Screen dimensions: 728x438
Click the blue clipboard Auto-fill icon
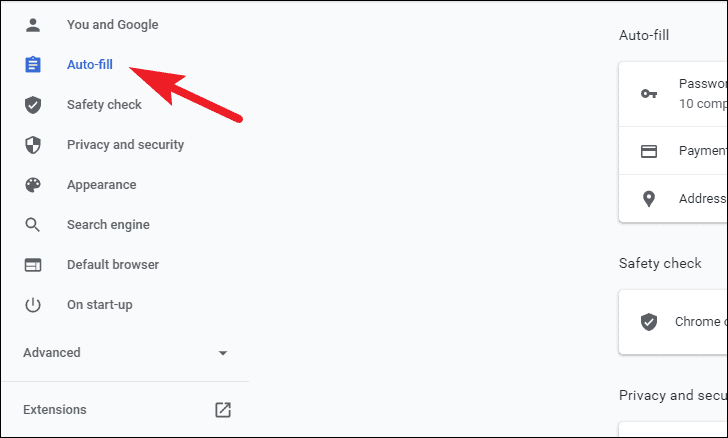[x=32, y=65]
